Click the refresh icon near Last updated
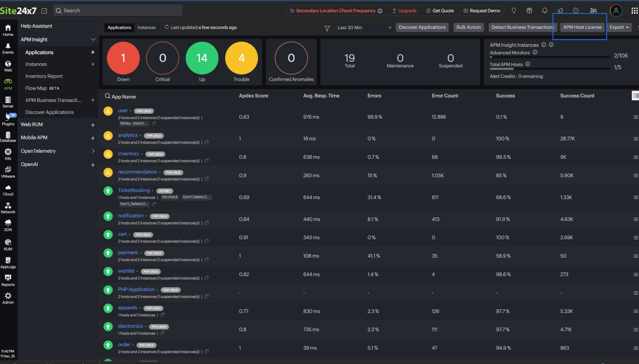The image size is (639, 364). coord(167,27)
